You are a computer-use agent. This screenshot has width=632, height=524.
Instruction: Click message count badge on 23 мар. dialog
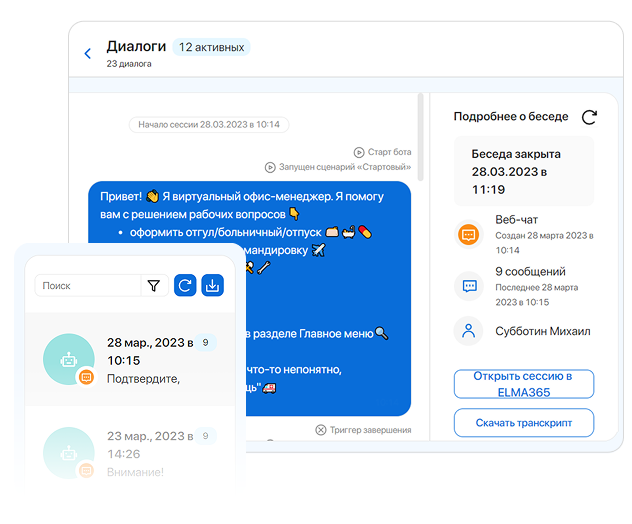[x=206, y=436]
